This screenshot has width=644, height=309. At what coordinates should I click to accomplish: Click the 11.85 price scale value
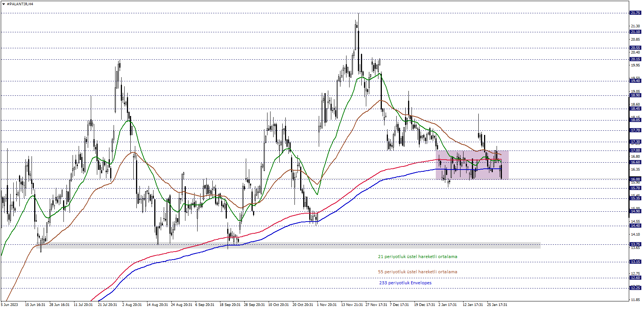click(x=635, y=300)
